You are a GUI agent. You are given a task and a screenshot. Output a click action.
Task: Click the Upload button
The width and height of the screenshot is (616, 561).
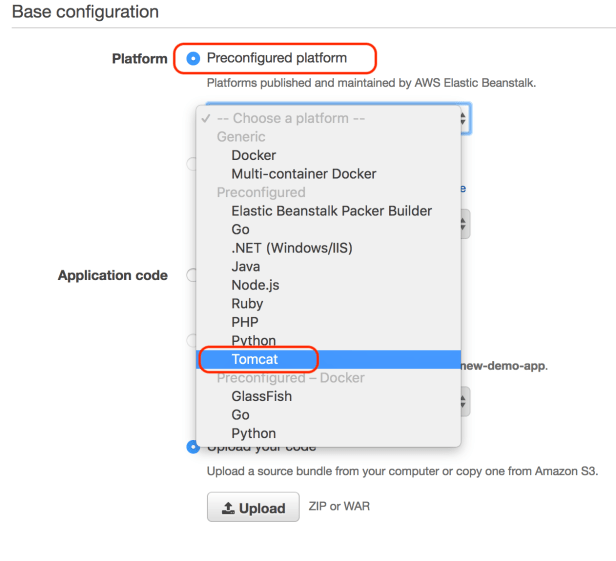(253, 508)
